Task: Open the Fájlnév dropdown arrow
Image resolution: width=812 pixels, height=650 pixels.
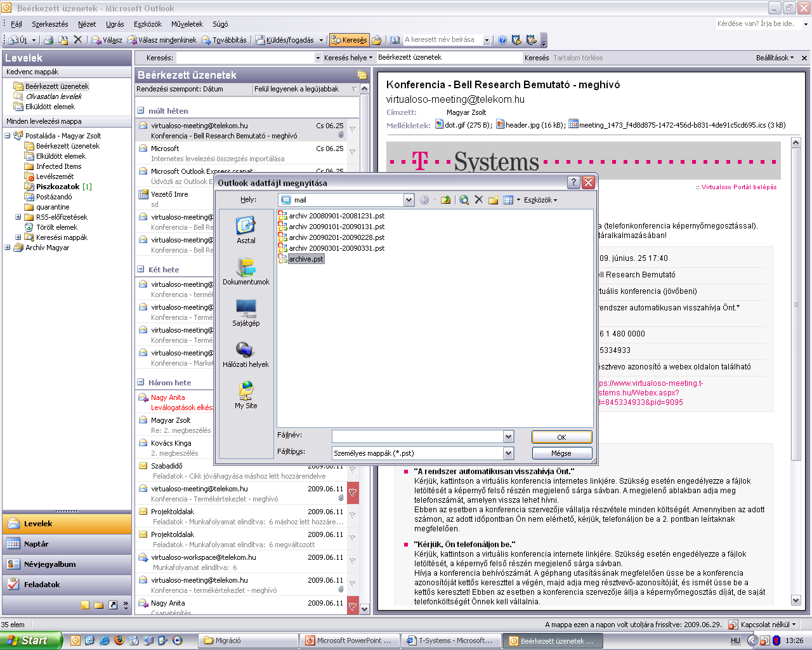Action: tap(508, 437)
